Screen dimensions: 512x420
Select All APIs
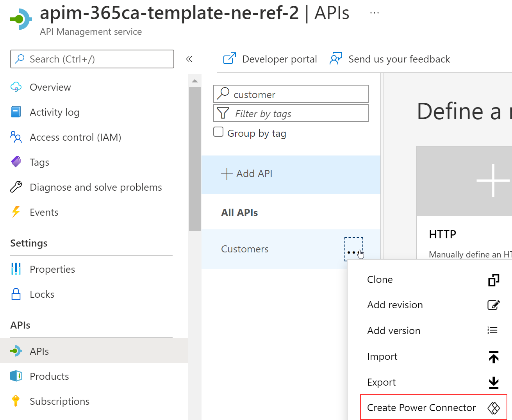tap(240, 213)
